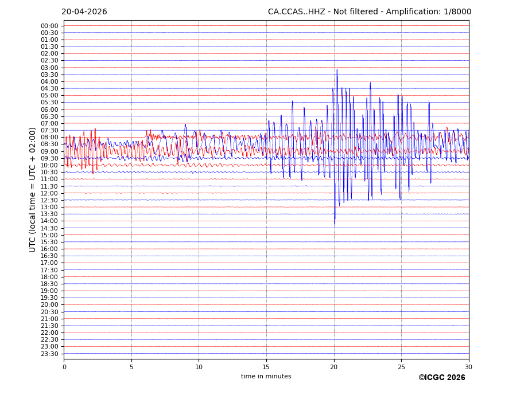Screen dimensions: 532x399
Task: Click the 'time in minutes' axis label
Action: tap(266, 377)
